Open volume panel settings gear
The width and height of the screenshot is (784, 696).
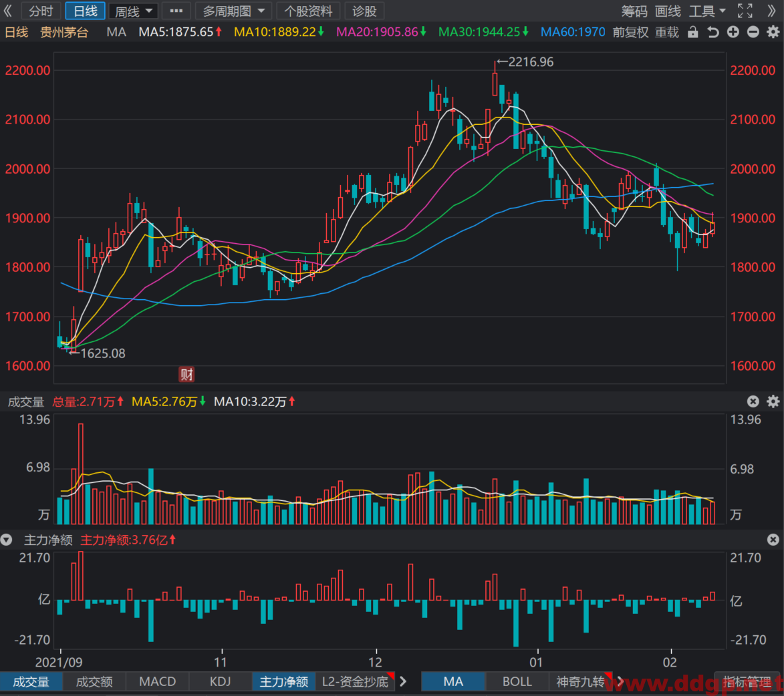(x=773, y=401)
